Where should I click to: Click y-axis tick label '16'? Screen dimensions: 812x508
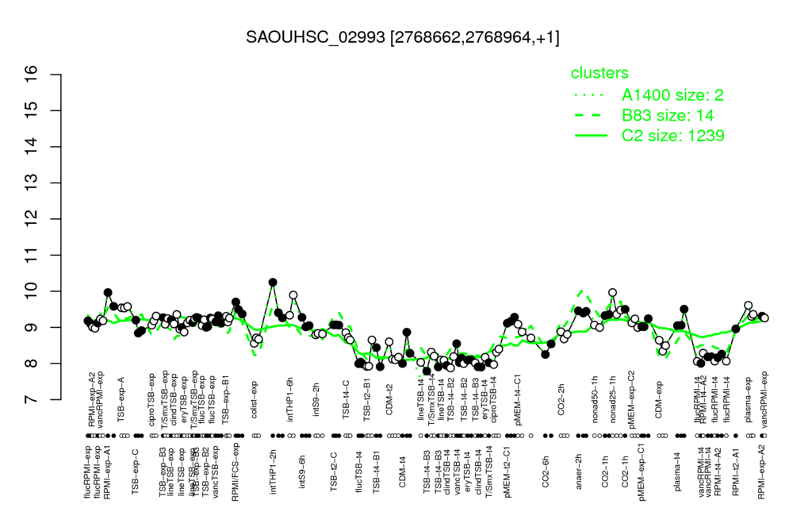(32, 75)
